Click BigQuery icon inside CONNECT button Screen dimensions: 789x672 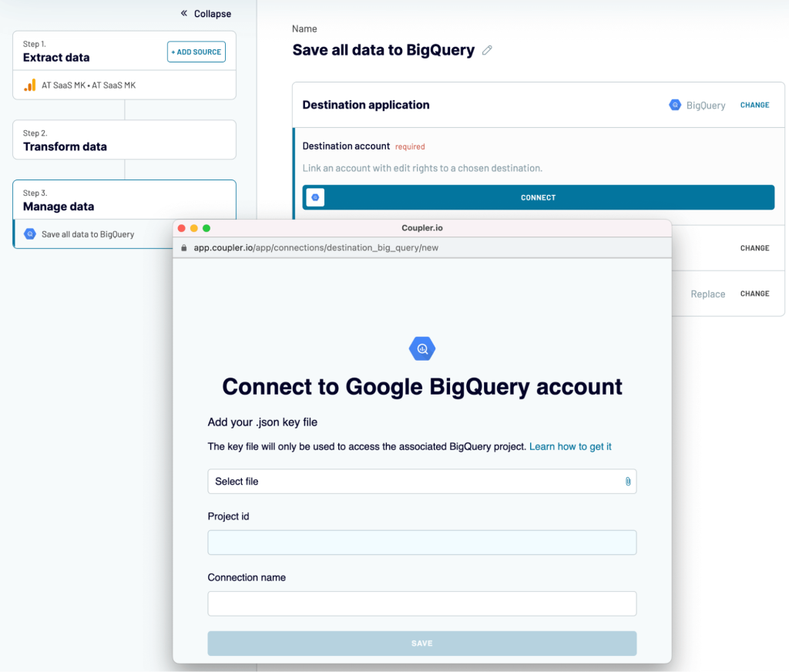coord(315,197)
